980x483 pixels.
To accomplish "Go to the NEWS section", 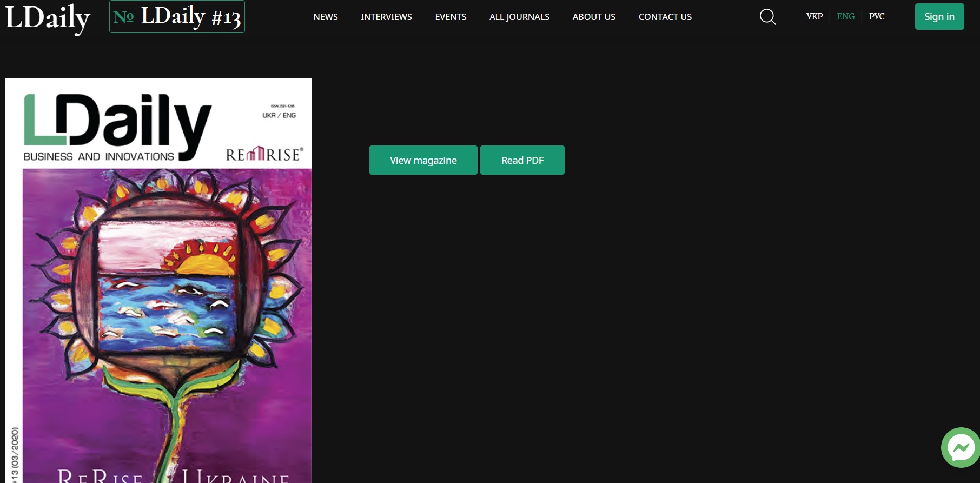I will 326,17.
